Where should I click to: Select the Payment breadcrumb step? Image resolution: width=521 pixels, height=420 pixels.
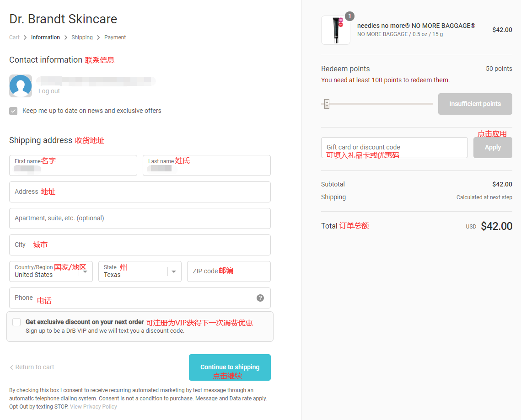coord(115,37)
